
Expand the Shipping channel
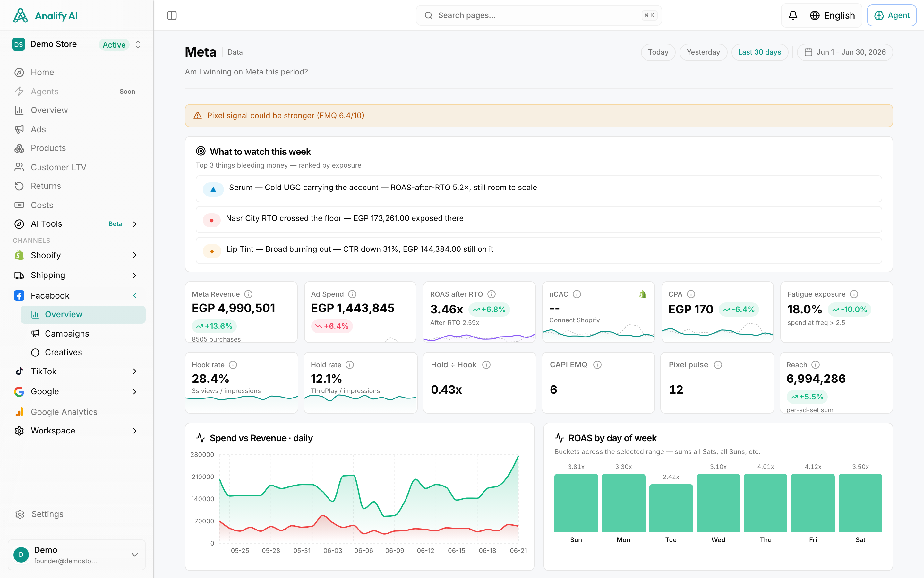pyautogui.click(x=135, y=275)
